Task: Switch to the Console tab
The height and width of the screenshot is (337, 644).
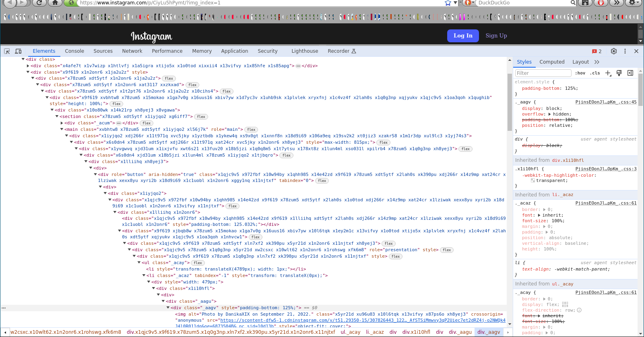Action: [74, 51]
